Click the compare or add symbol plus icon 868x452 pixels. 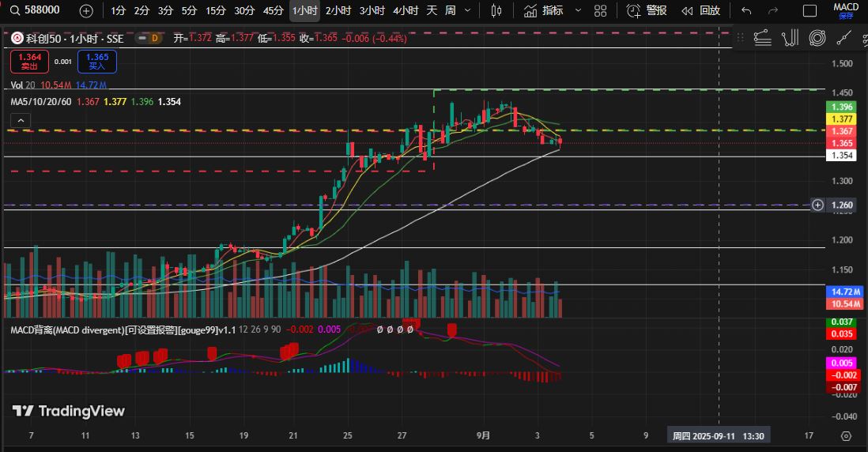[x=86, y=10]
